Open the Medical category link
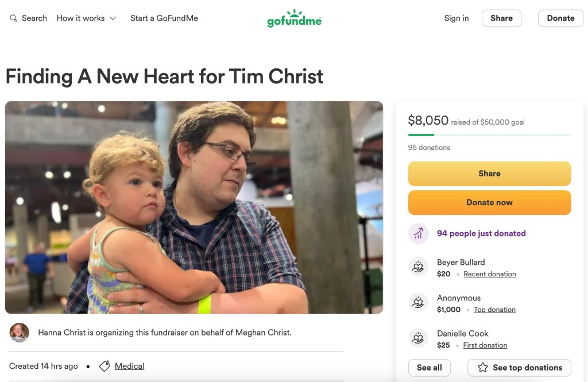The height and width of the screenshot is (382, 588). 129,366
